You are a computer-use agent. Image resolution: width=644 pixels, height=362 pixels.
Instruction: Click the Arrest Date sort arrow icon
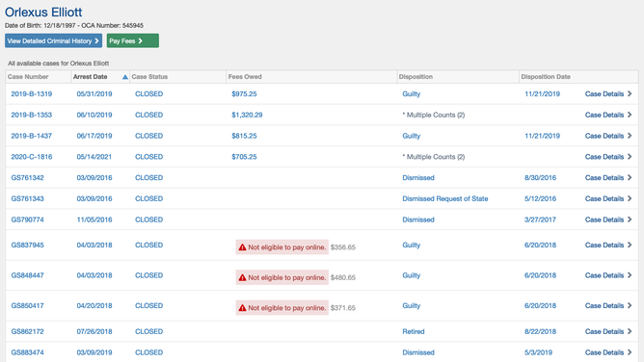coord(125,77)
